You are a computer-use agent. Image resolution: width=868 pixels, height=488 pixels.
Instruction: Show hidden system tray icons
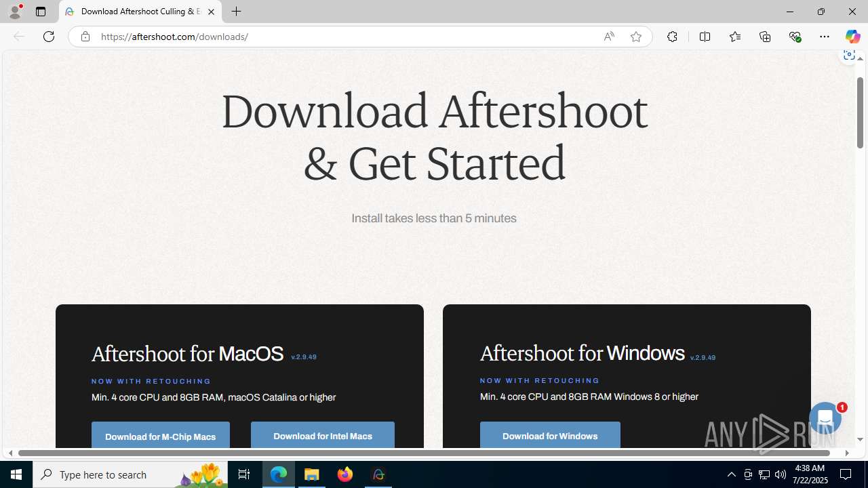731,474
